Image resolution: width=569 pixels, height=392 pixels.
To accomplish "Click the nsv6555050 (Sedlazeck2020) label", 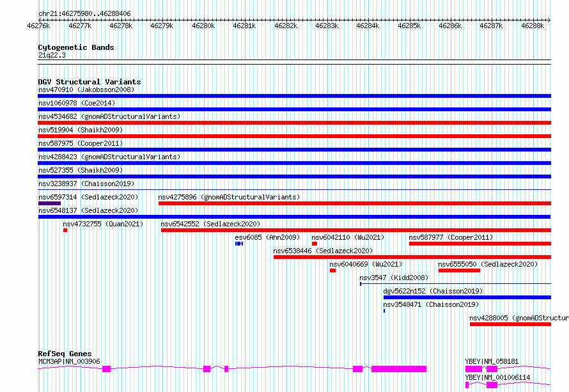I will pyautogui.click(x=488, y=264).
